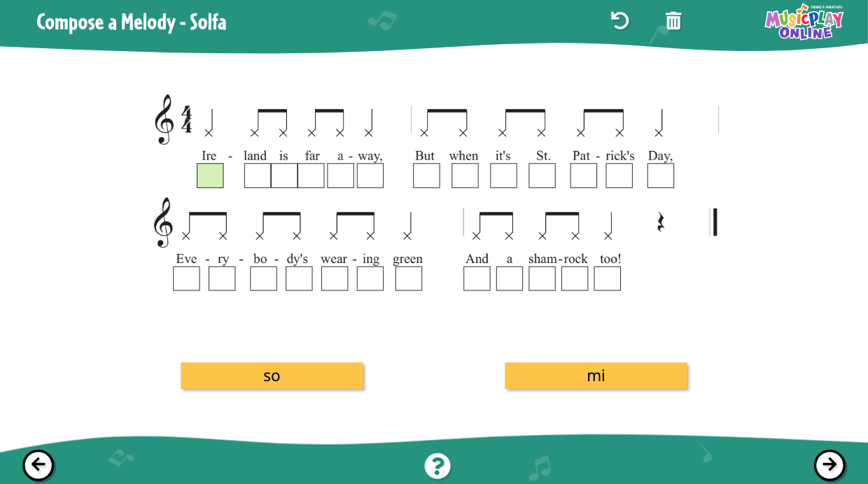Select the highlighted green box under 'Ire'
Viewport: 868px width, 484px height.
tap(210, 176)
